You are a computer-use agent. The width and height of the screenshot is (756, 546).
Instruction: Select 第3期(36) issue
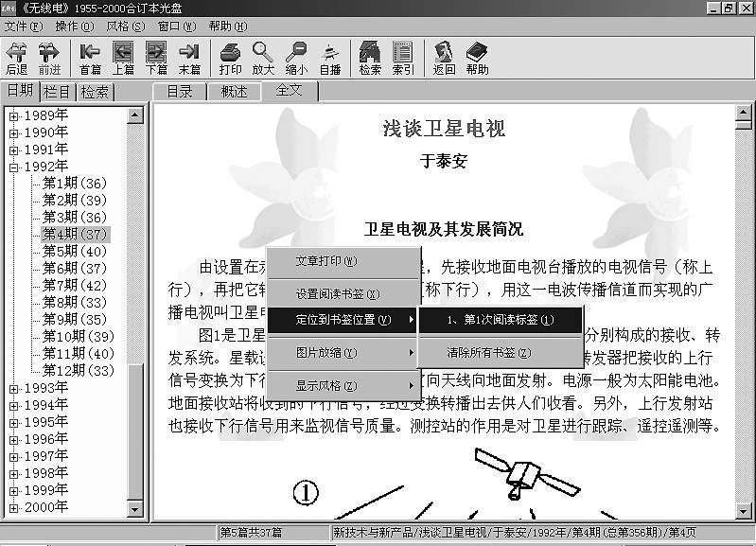(x=75, y=218)
